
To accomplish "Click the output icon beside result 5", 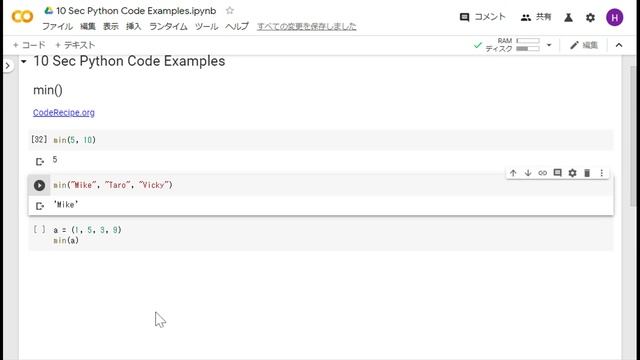I will [40, 162].
